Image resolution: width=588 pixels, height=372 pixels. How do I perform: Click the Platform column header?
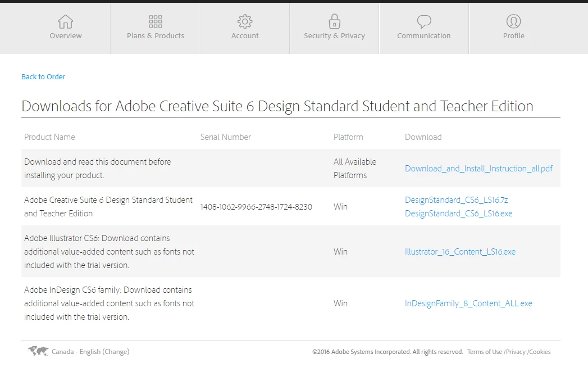coord(348,137)
